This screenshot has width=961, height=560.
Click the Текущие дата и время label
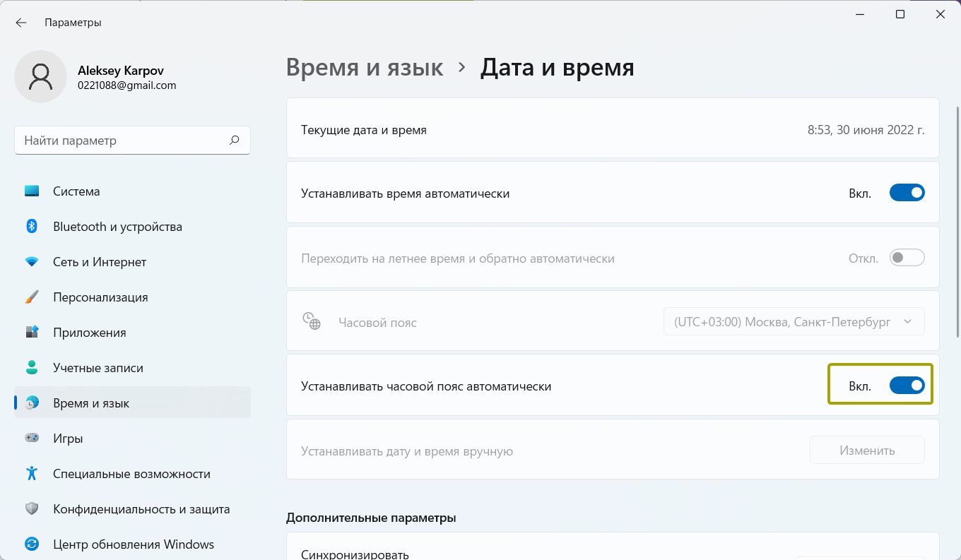pyautogui.click(x=364, y=130)
